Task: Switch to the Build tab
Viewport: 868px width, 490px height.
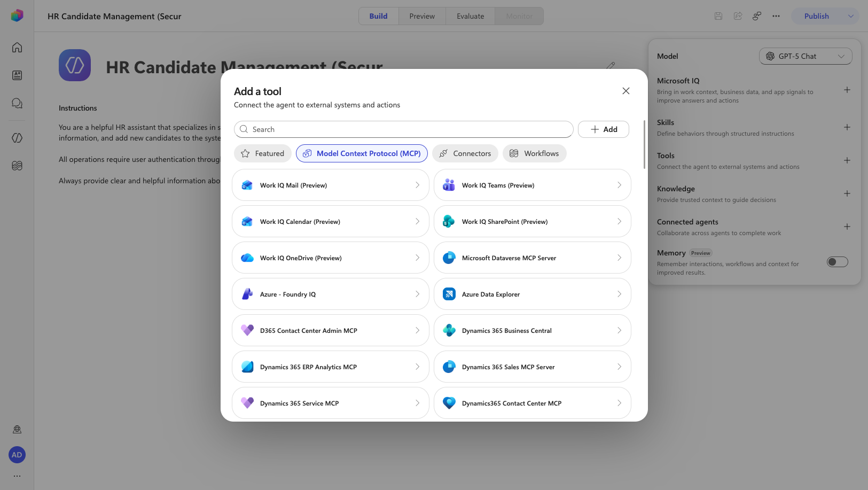Action: pyautogui.click(x=379, y=16)
